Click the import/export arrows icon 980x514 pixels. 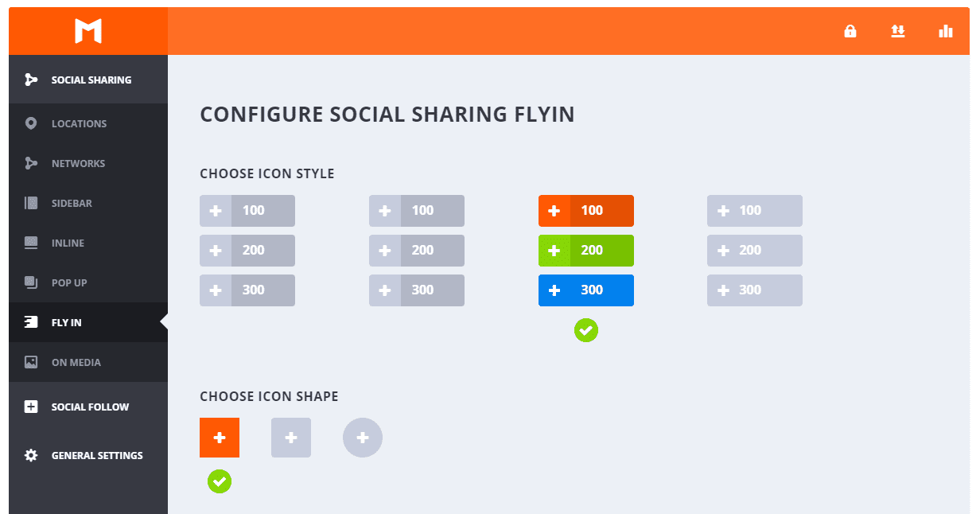click(x=898, y=31)
